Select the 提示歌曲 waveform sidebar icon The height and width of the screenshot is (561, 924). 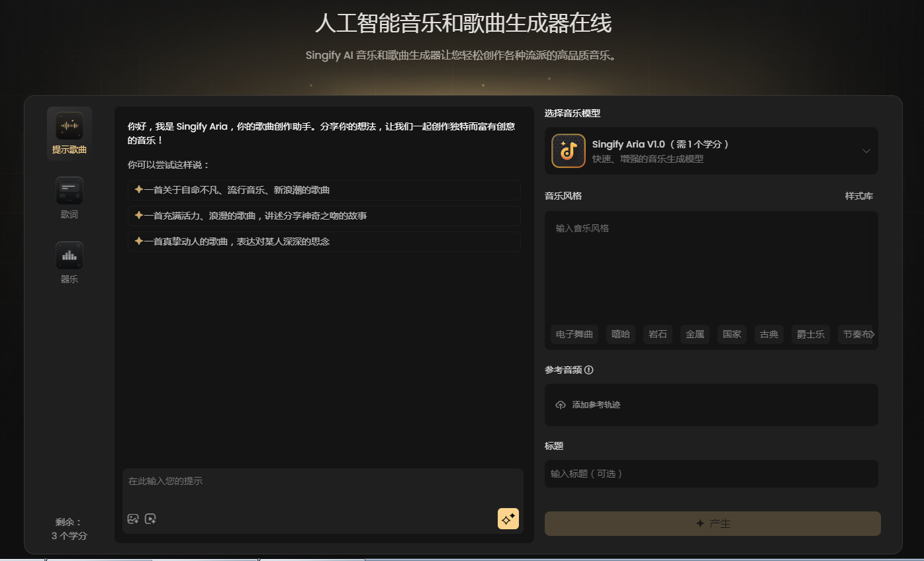pos(69,126)
